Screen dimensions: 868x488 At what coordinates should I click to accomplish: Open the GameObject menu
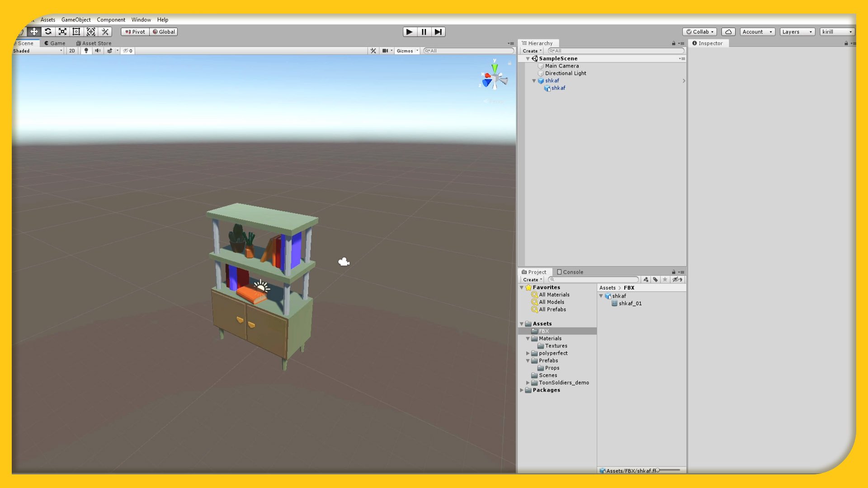(x=76, y=20)
